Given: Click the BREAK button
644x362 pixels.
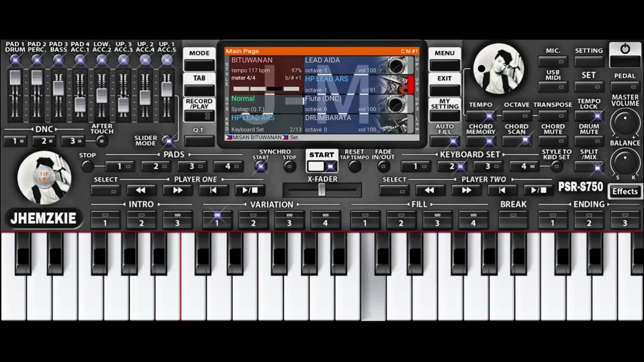Looking at the screenshot, I should (x=513, y=220).
